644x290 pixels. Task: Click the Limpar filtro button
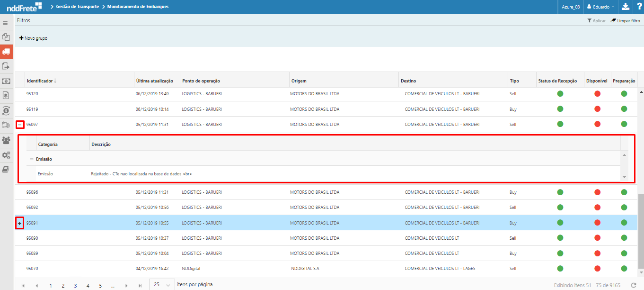pos(625,21)
